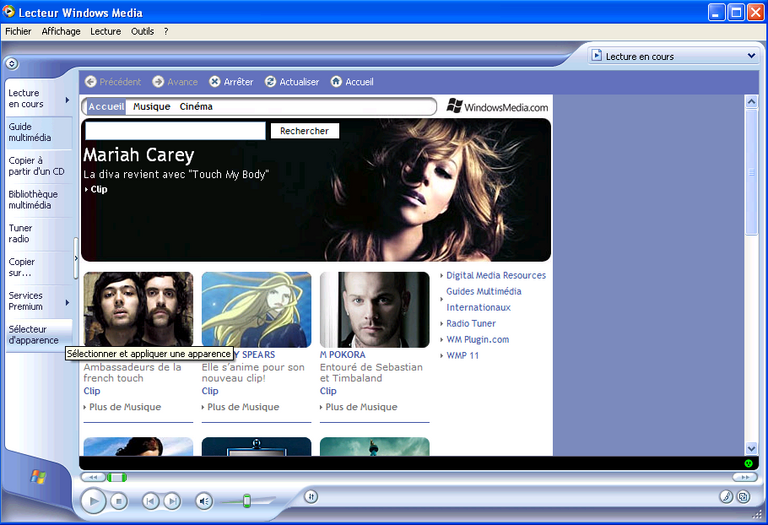Click the search input field
The width and height of the screenshot is (768, 525).
[175, 131]
